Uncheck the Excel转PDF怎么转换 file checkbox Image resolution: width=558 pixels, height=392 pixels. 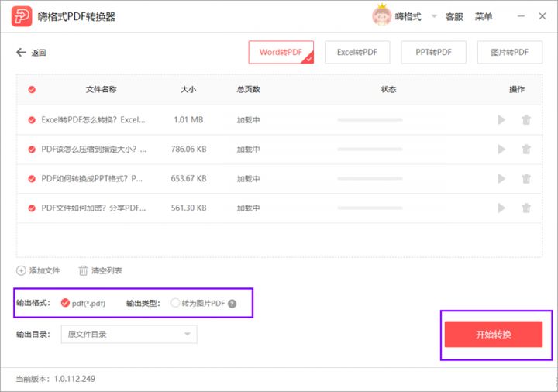pyautogui.click(x=32, y=120)
